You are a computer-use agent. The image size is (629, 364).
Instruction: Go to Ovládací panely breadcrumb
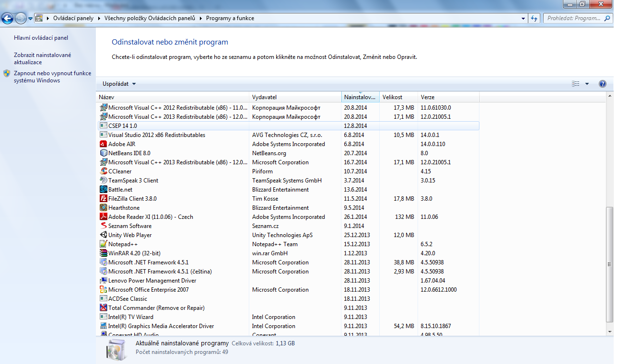coord(73,18)
